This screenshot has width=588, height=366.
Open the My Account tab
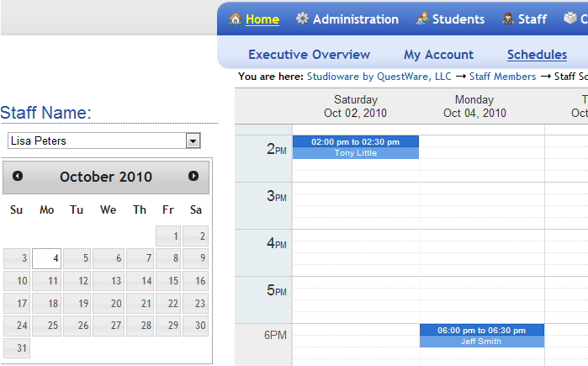pyautogui.click(x=438, y=55)
